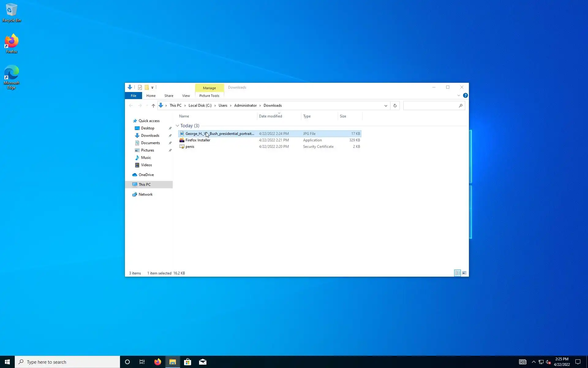The width and height of the screenshot is (588, 368).
Task: Click the Properties icon in quick access toolbar
Action: click(140, 87)
